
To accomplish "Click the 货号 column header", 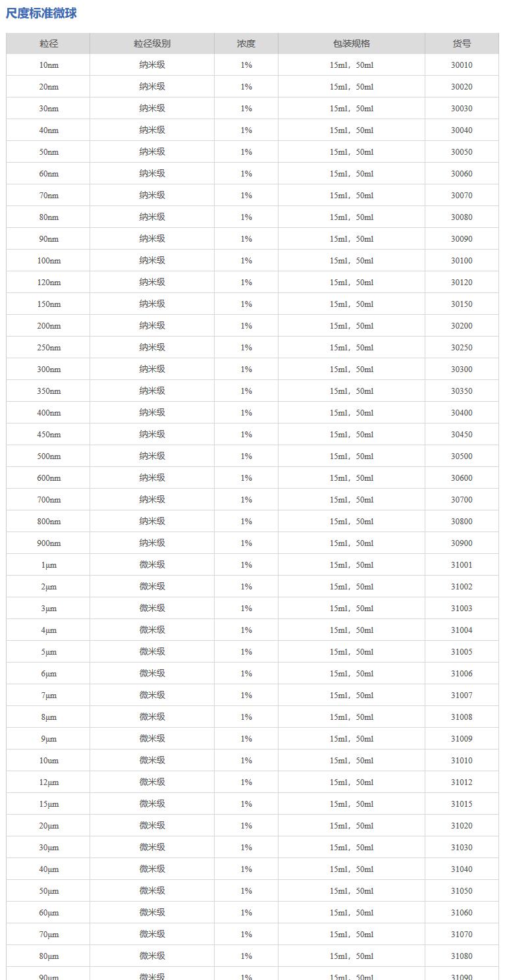I will click(x=462, y=43).
